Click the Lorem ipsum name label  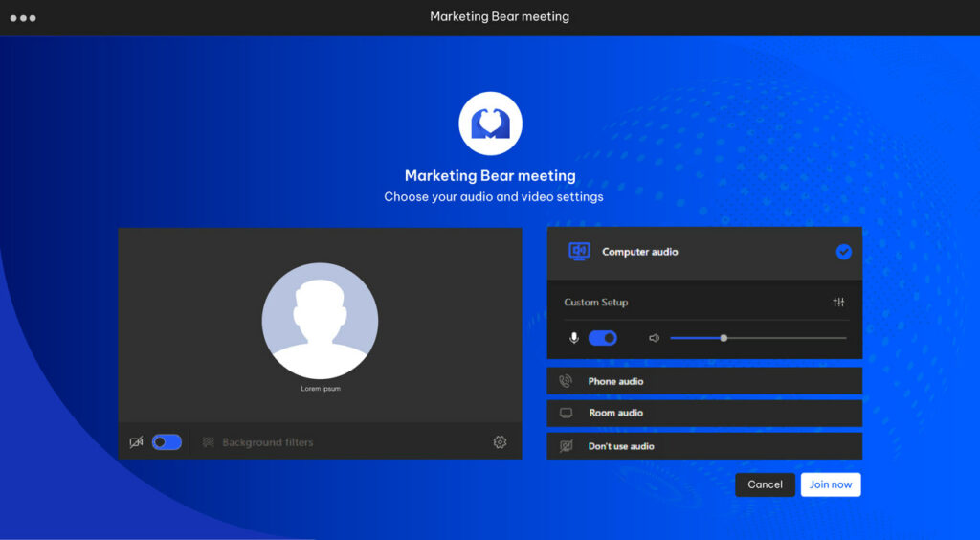(321, 389)
